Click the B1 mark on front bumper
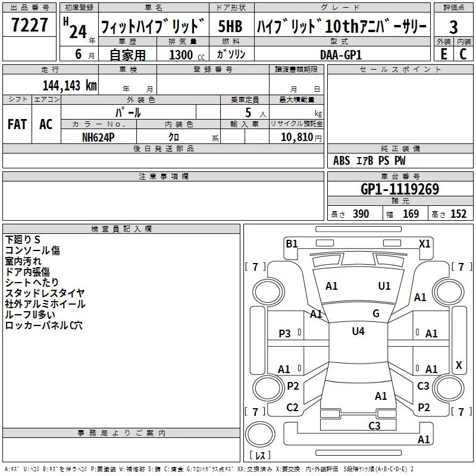476x476 pixels. click(292, 243)
